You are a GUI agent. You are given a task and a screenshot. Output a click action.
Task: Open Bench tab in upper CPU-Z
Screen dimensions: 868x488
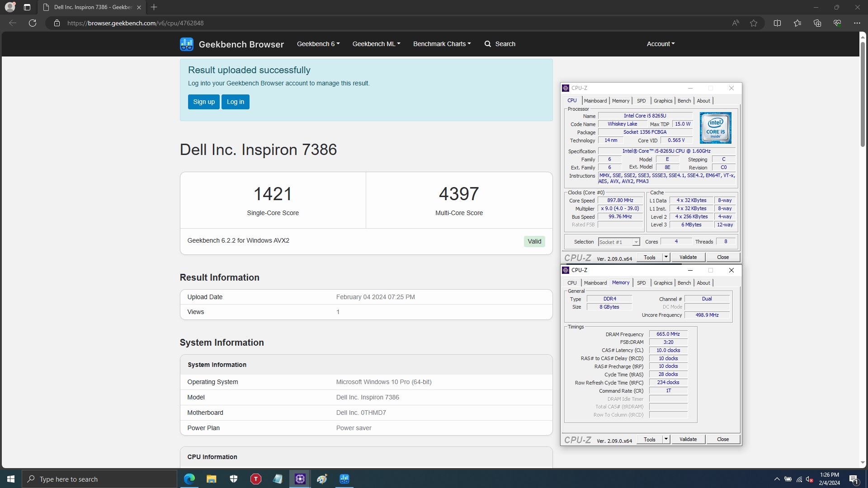pos(684,101)
